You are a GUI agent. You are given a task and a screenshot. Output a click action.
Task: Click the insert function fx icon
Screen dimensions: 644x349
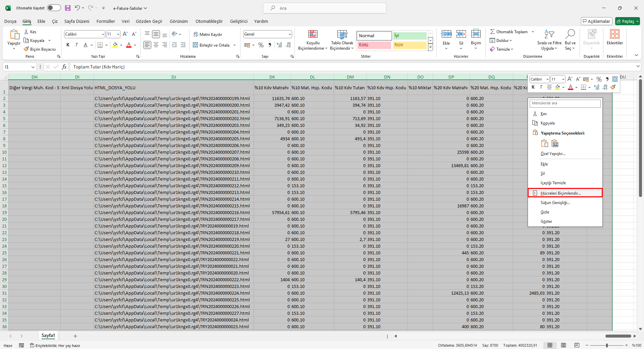click(64, 67)
